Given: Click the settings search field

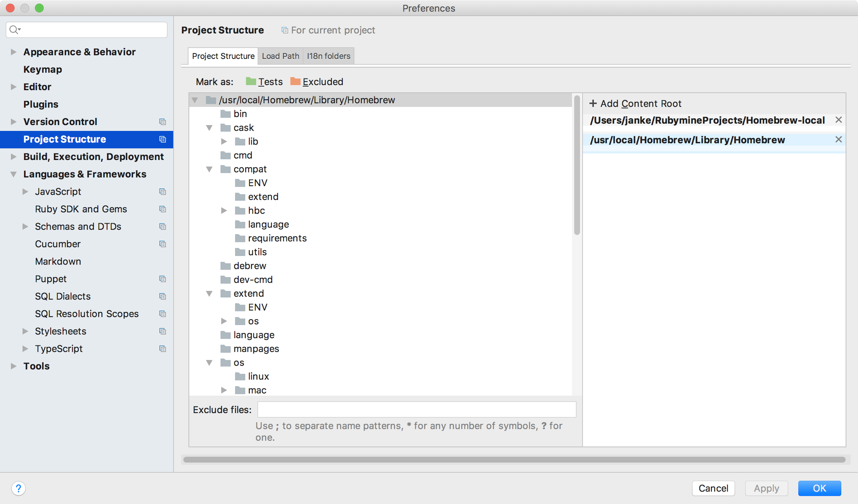Looking at the screenshot, I should tap(87, 29).
